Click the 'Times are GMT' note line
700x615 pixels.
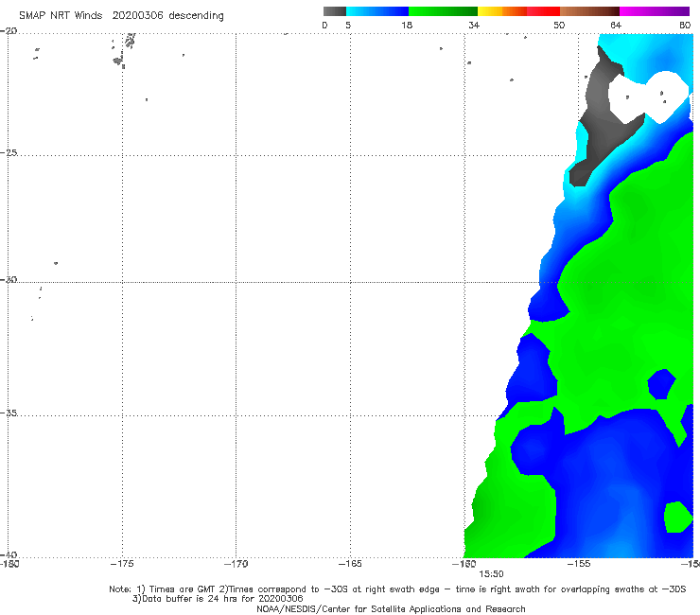397,589
